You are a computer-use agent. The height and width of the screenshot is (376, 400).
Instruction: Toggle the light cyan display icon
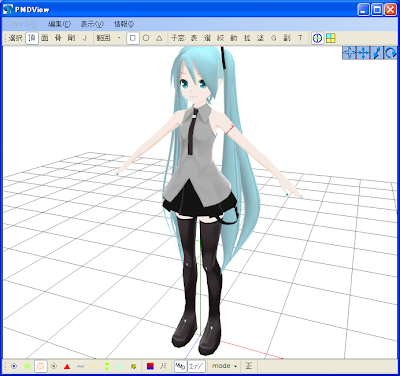[x=120, y=366]
